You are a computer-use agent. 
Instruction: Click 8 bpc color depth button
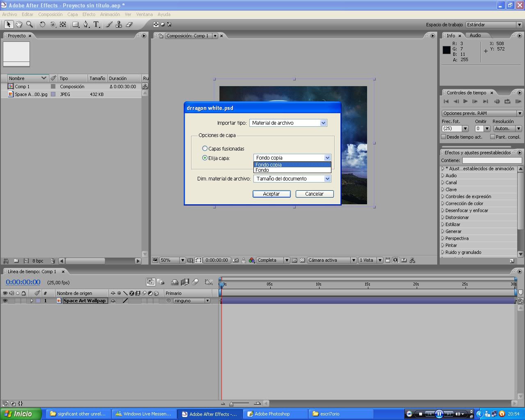click(x=38, y=261)
